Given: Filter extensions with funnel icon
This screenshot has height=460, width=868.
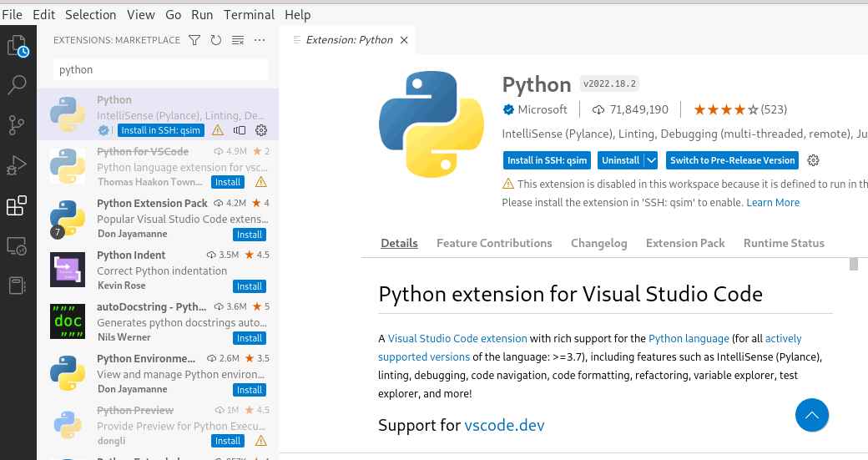Looking at the screenshot, I should pyautogui.click(x=194, y=40).
